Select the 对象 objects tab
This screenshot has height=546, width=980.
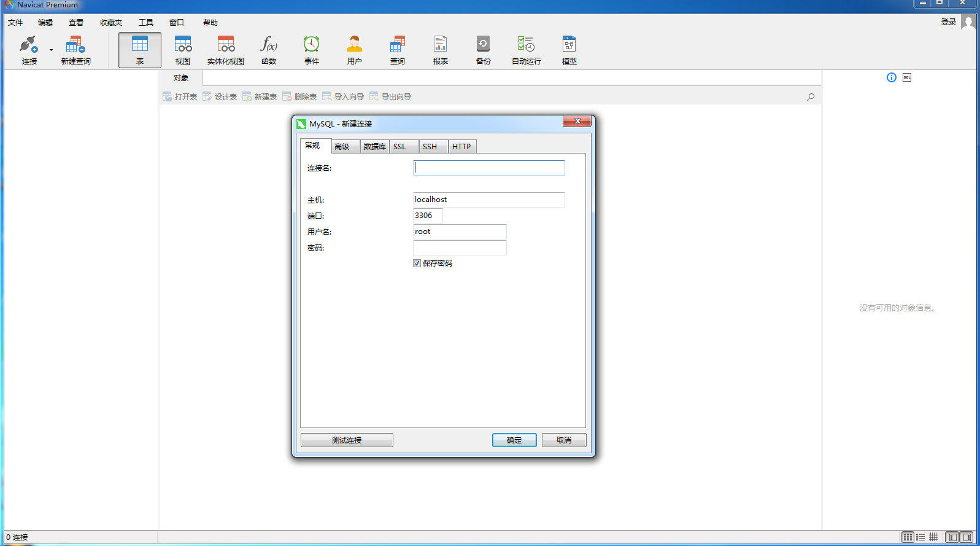(180, 78)
